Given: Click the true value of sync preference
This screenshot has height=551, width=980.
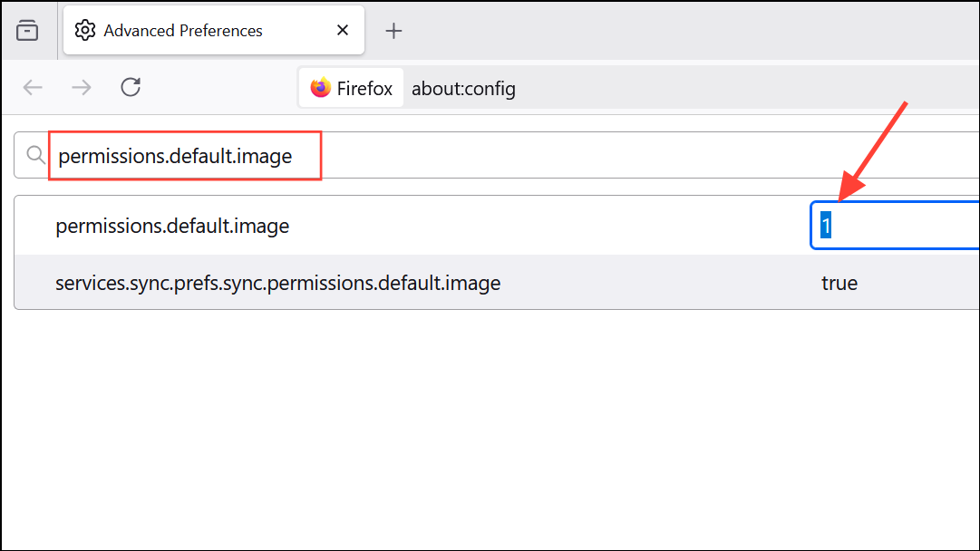Looking at the screenshot, I should pos(839,283).
